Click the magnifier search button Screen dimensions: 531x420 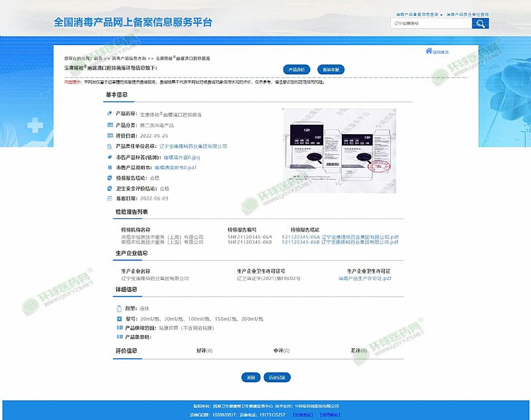[480, 23]
